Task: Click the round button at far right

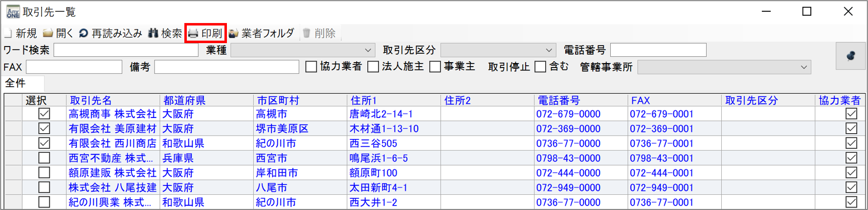Action: 850,56
